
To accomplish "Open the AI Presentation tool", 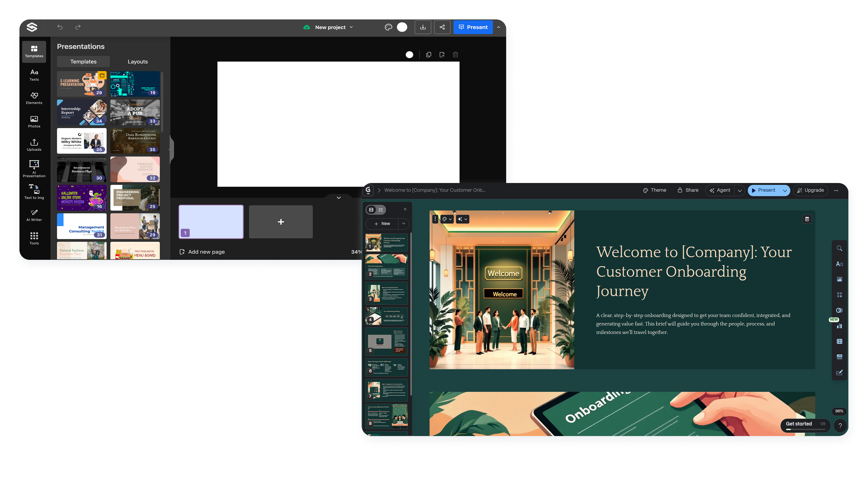I will coord(34,169).
